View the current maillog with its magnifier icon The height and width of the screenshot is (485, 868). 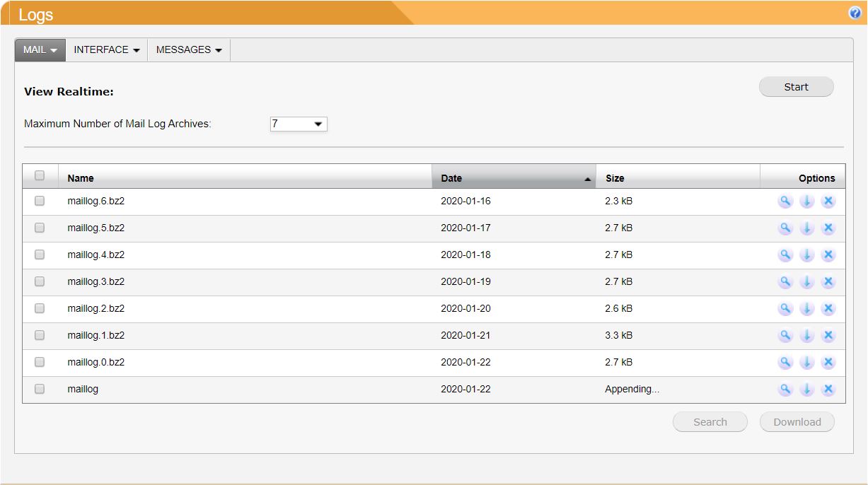785,390
